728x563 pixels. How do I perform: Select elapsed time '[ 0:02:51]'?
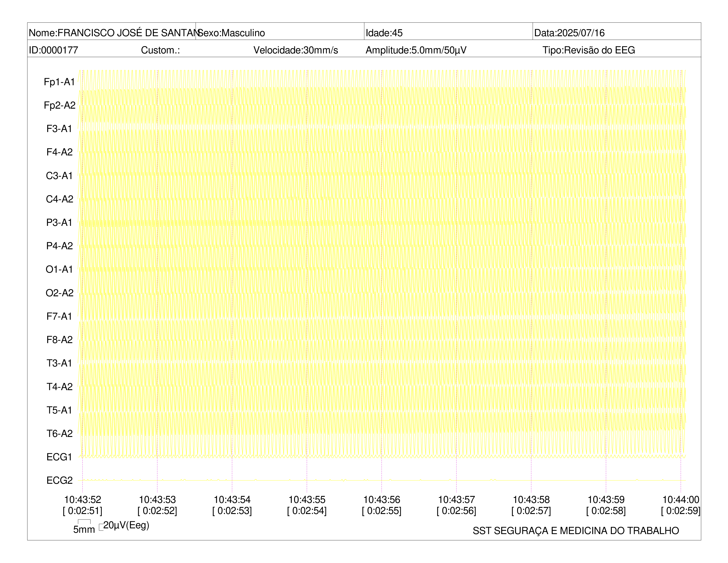[x=83, y=511]
